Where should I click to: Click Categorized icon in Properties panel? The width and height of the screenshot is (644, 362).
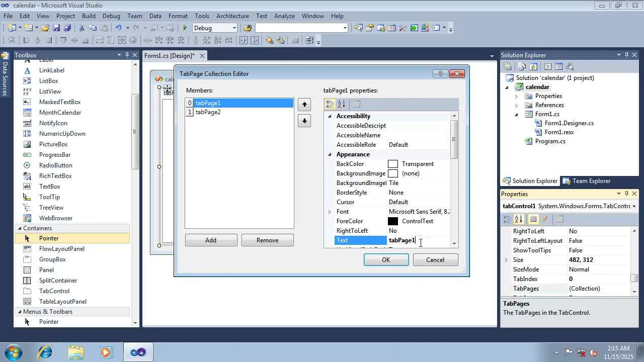click(508, 219)
